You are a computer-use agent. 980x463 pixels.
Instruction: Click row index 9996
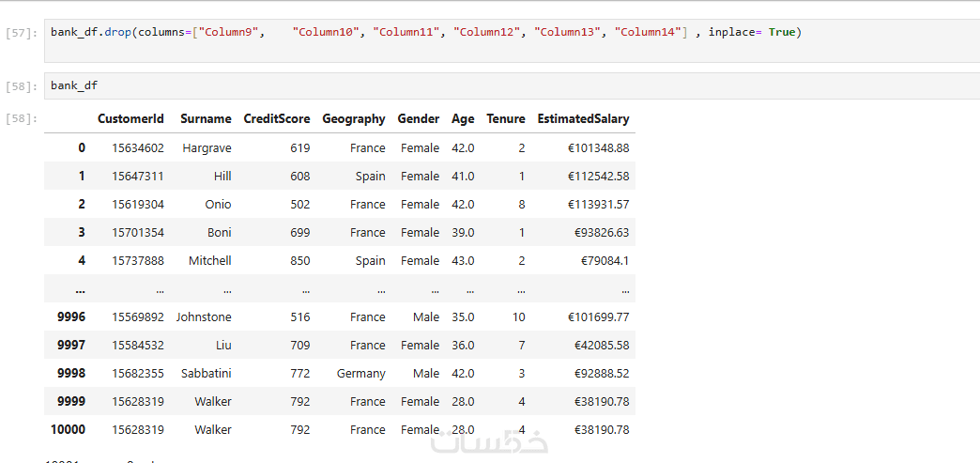[70, 316]
